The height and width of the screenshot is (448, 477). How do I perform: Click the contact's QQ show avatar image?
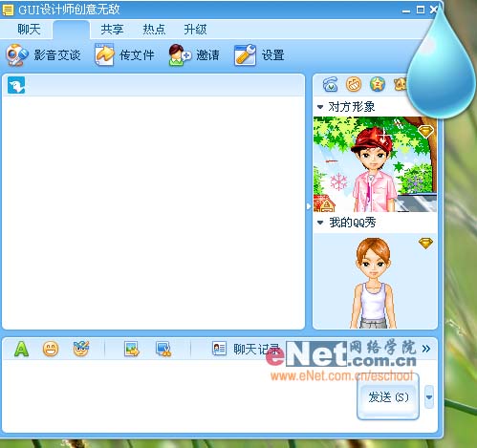pos(375,164)
